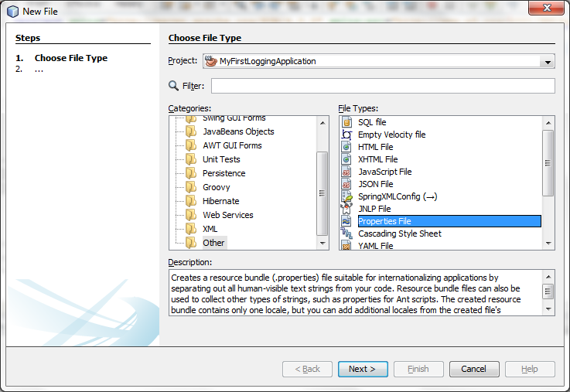Click the Hibernate folder icon

pos(191,201)
